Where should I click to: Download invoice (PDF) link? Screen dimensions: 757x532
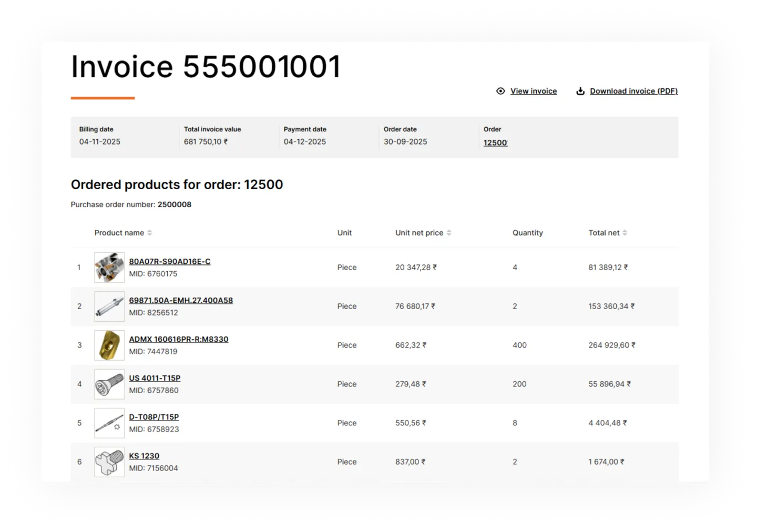click(x=634, y=91)
